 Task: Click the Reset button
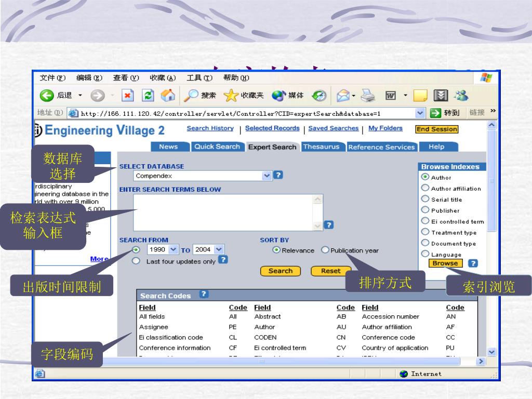[331, 271]
